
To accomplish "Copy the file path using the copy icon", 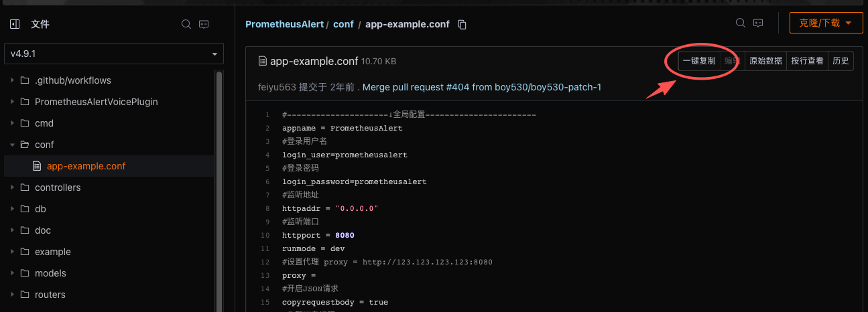I will tap(462, 25).
